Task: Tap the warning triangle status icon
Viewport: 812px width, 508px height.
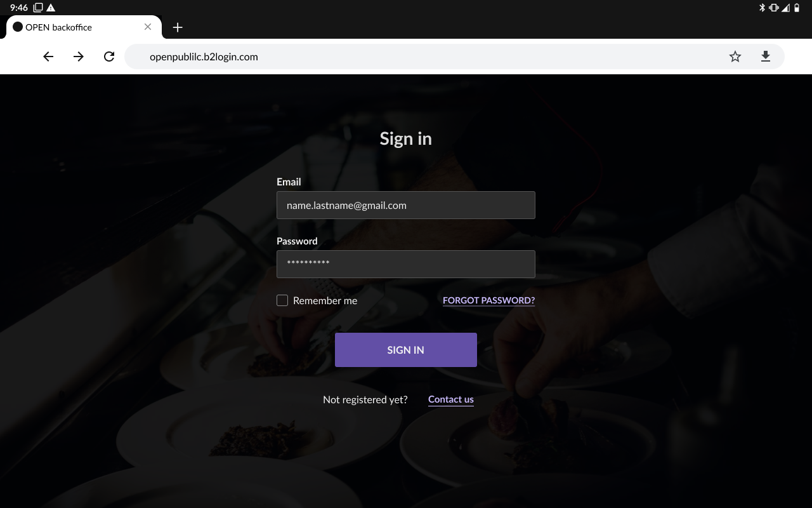Action: (x=51, y=8)
